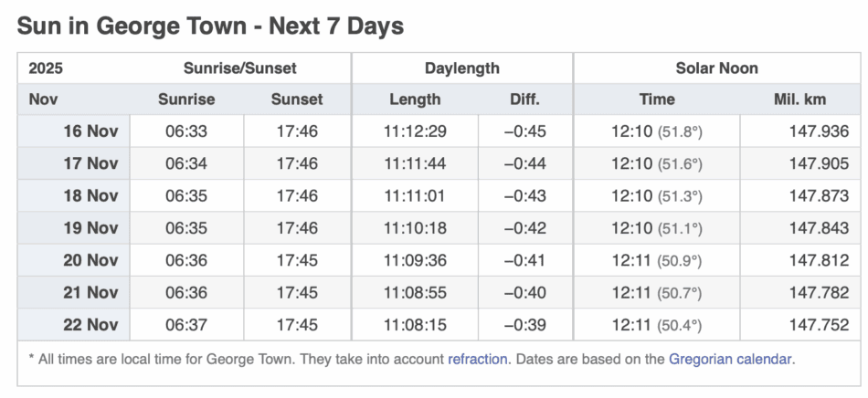
Task: Click the "Sunrise/Sunset" group header
Action: point(240,68)
